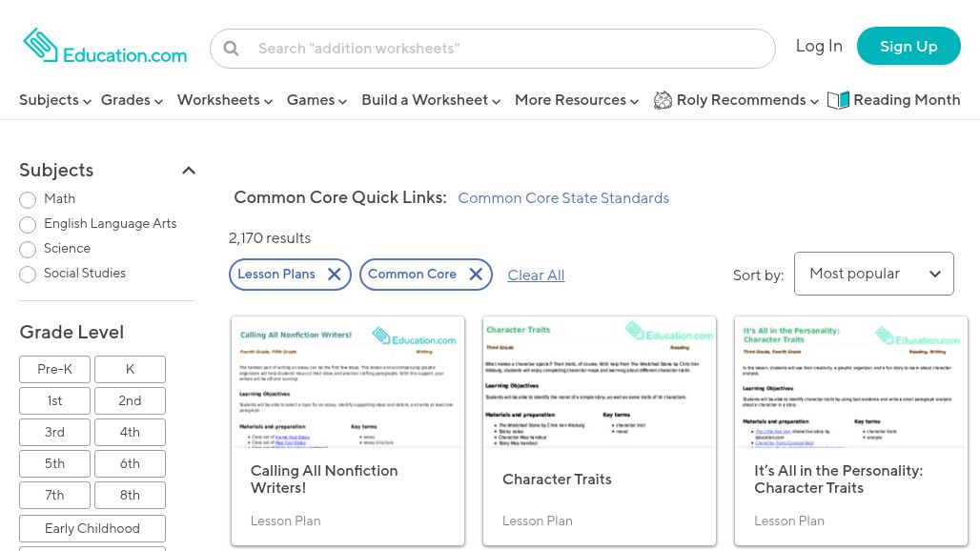Remove the Lesson Plans filter chip

334,275
